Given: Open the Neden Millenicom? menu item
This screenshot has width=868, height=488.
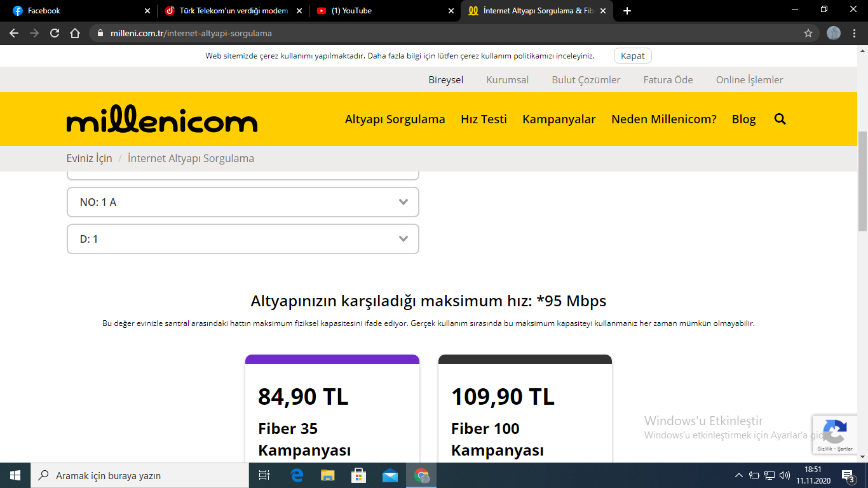Looking at the screenshot, I should click(664, 119).
